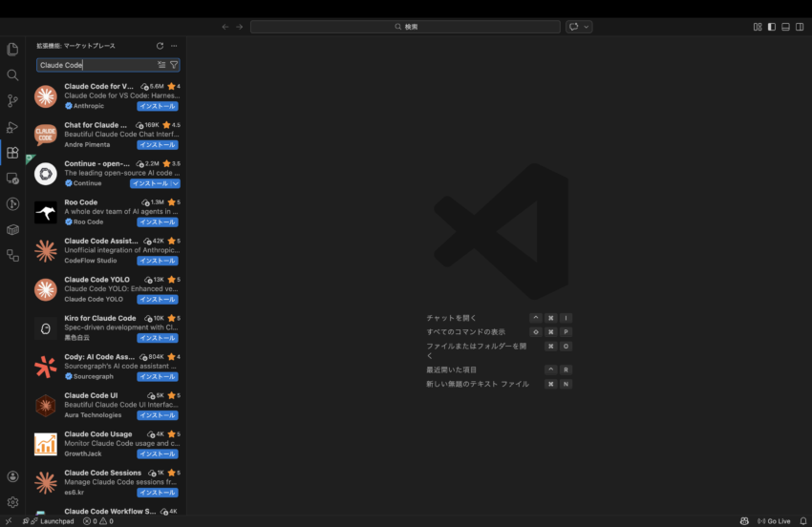Click the notifications bell in status bar
The height and width of the screenshot is (527, 812).
[x=801, y=521]
